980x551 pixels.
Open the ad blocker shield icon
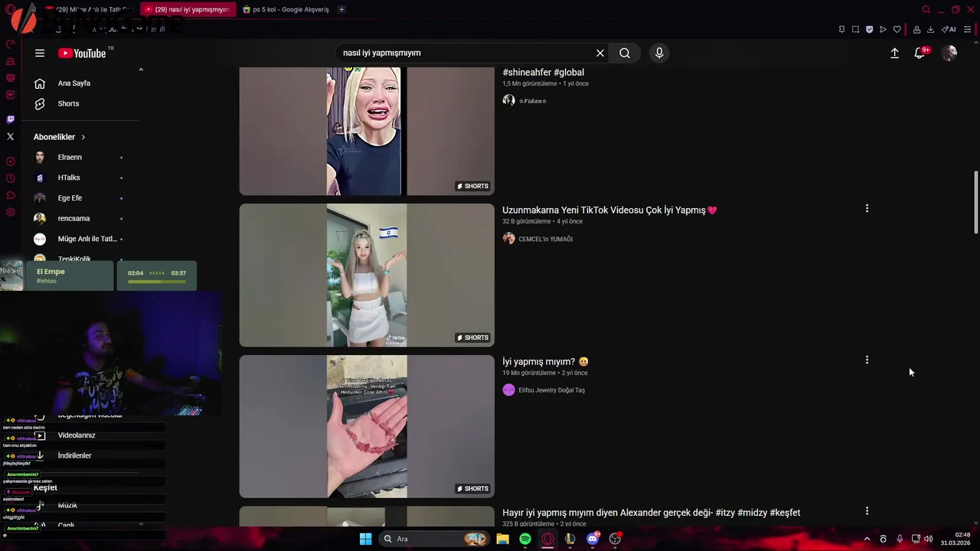click(869, 29)
